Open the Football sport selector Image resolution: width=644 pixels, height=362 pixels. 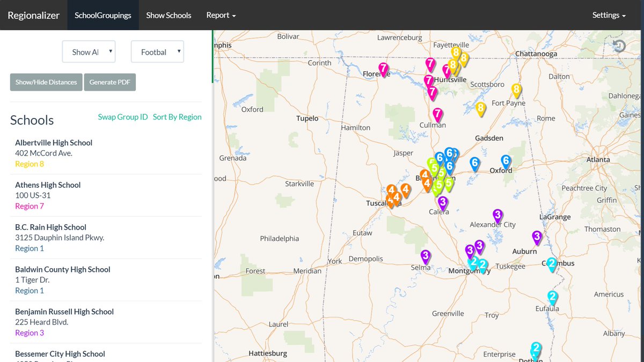point(157,51)
